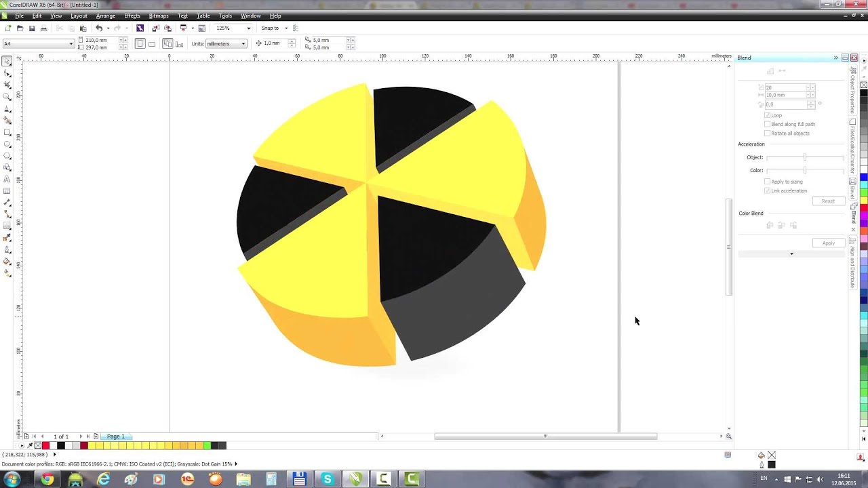Adjust the Color acceleration slider
This screenshot has height=488, width=868.
coord(805,170)
